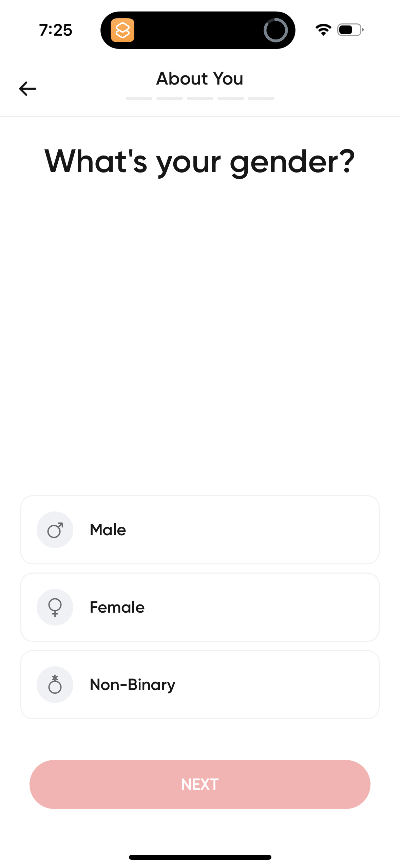
Task: Tap the clock showing 7:25
Action: coord(55,30)
